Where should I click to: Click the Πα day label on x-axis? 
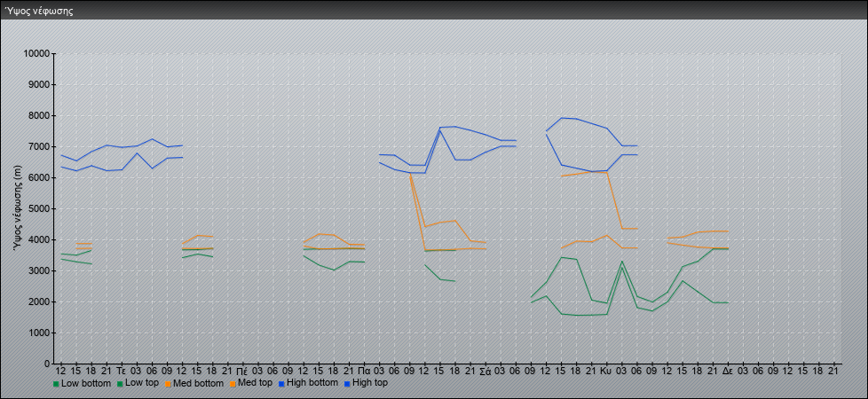(364, 371)
